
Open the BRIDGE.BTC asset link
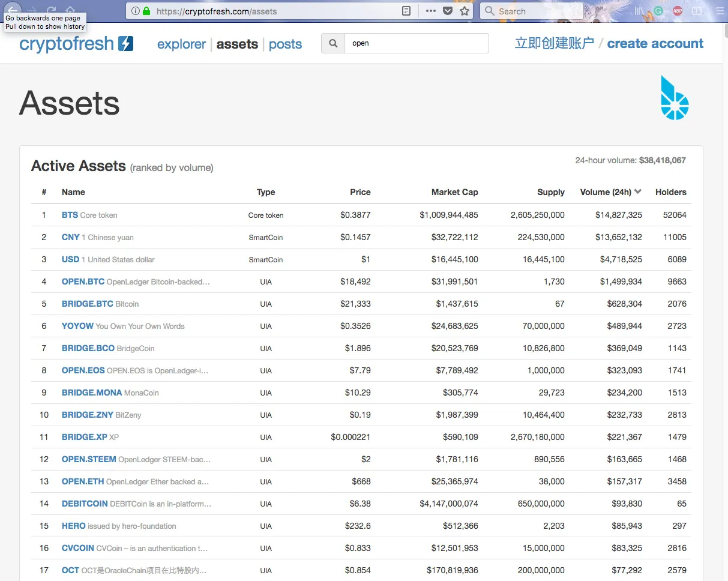point(87,304)
